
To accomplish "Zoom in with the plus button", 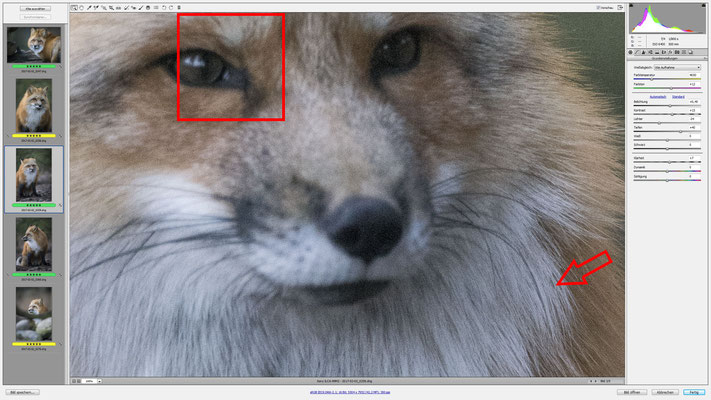I will tap(79, 381).
